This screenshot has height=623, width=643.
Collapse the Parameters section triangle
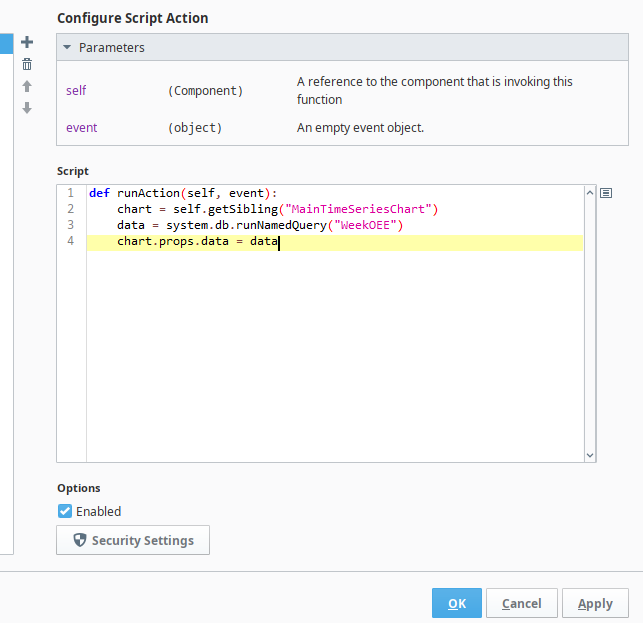67,47
